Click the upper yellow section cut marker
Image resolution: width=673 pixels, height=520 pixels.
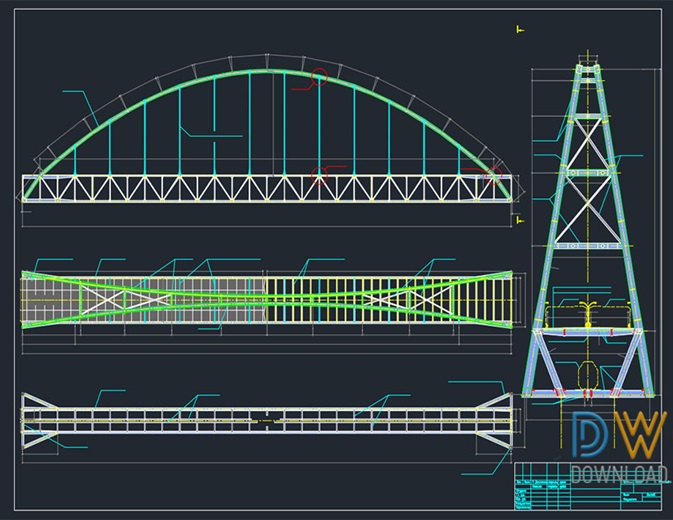(520, 30)
